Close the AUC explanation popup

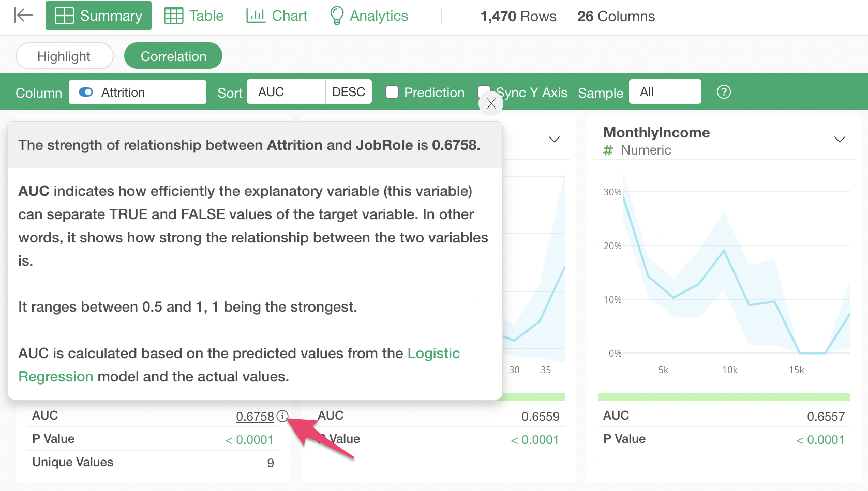(491, 104)
